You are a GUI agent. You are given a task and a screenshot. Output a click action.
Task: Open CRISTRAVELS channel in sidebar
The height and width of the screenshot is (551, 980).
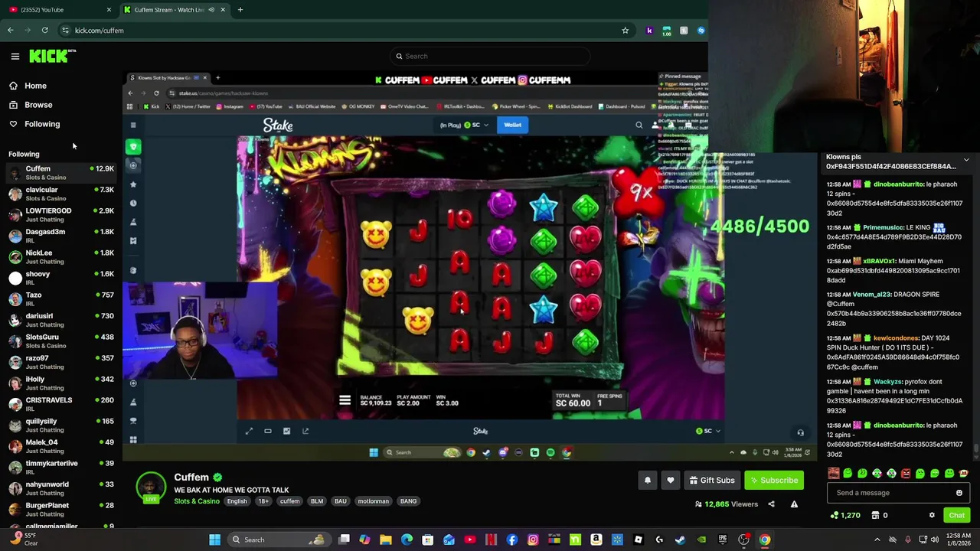61,404
